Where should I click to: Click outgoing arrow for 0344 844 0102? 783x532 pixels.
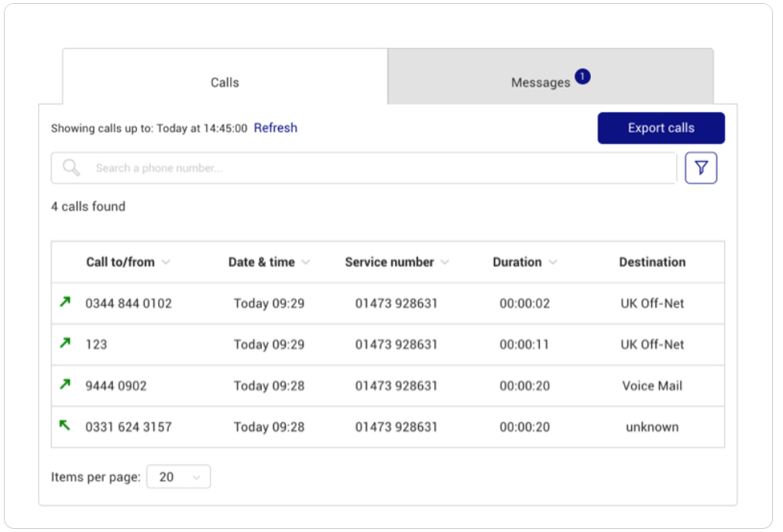click(65, 302)
